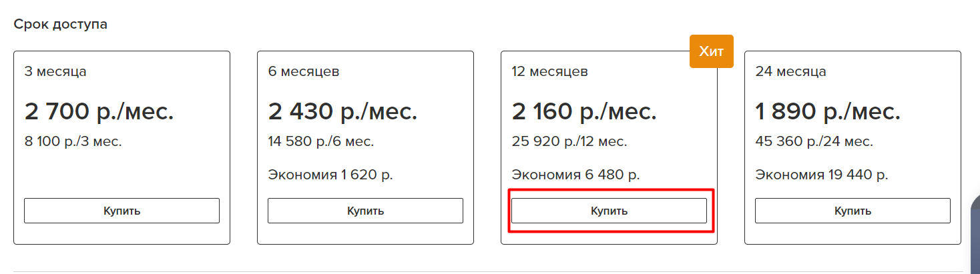
Task: Click the 2 160 р./мес. price
Action: pyautogui.click(x=585, y=111)
